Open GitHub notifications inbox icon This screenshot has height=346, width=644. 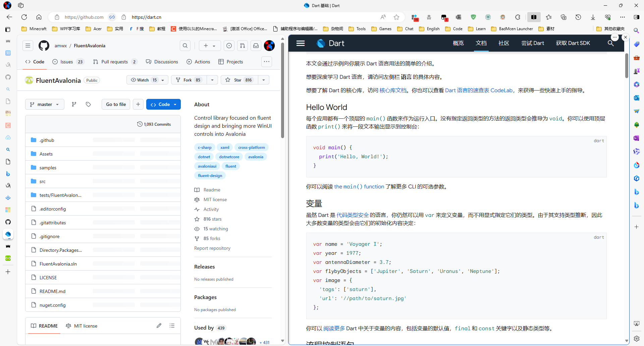pos(256,46)
